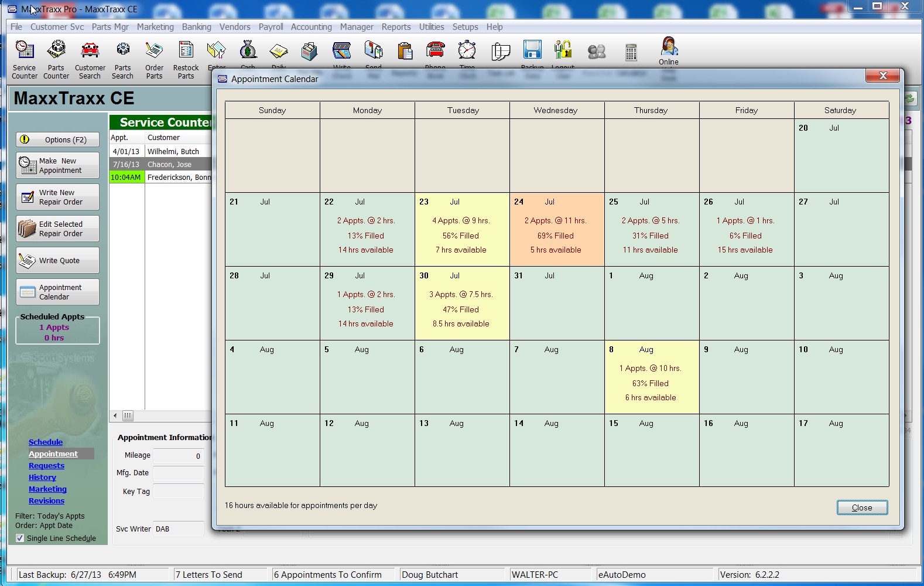The height and width of the screenshot is (586, 924).
Task: Click the yellow notepad Daily toolbar icon
Action: (279, 52)
